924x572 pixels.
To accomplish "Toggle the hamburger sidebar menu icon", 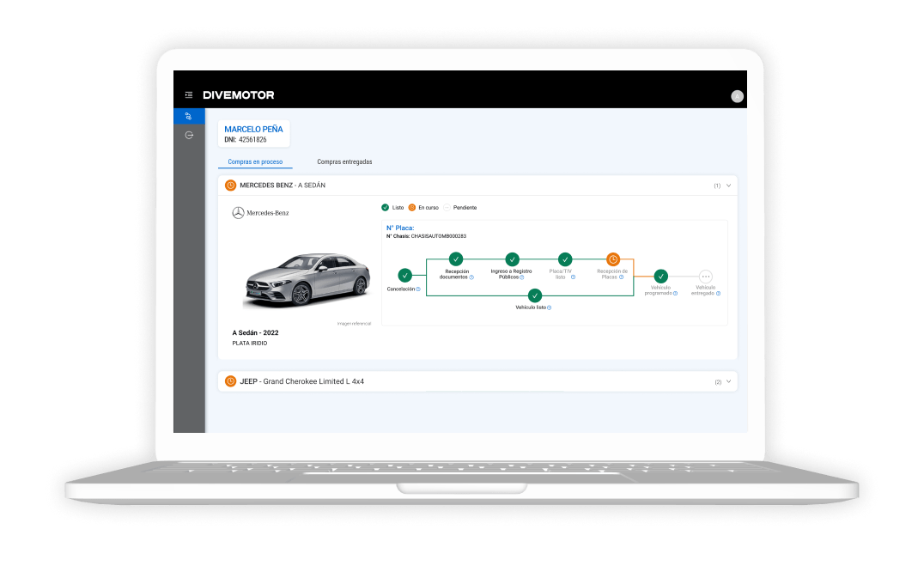I will pyautogui.click(x=188, y=95).
